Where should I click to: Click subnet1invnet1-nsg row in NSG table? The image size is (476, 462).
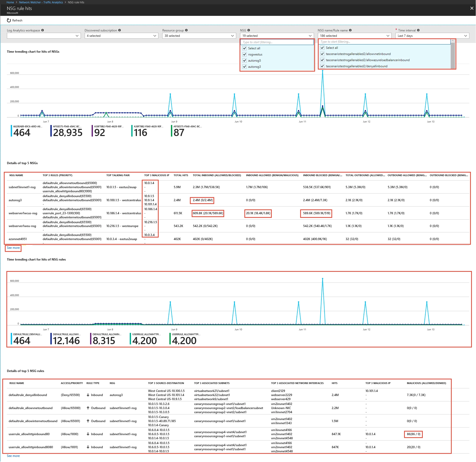[x=238, y=187]
